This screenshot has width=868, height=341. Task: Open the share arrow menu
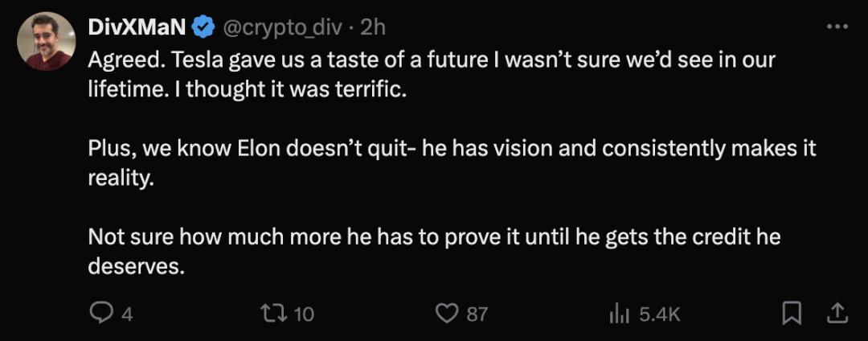pos(835,312)
